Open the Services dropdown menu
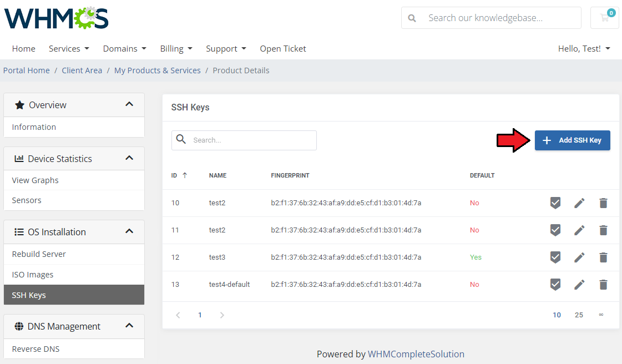The height and width of the screenshot is (364, 622). (69, 49)
